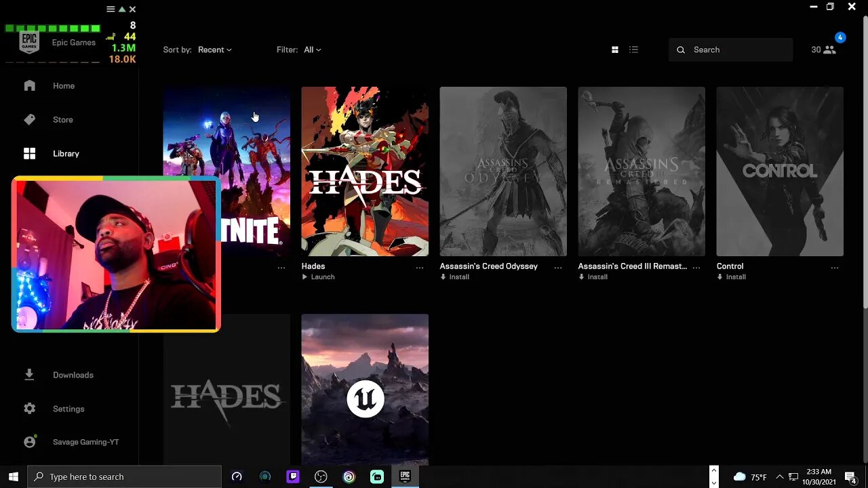Open Epic Games launcher Settings
The image size is (868, 488).
pos(68,409)
